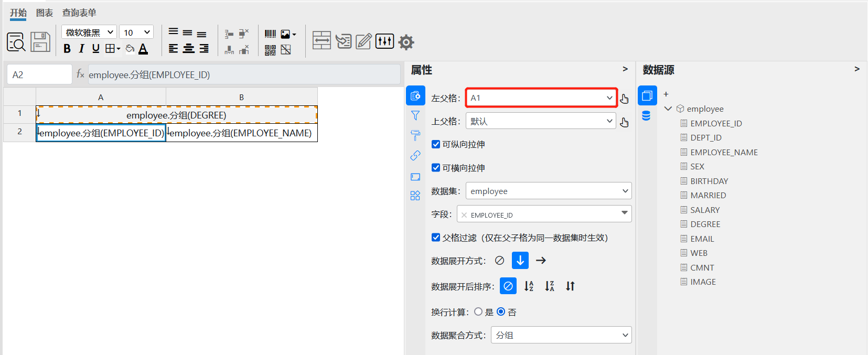Switch to the 开始 tab
The height and width of the screenshot is (355, 868).
pyautogui.click(x=18, y=13)
